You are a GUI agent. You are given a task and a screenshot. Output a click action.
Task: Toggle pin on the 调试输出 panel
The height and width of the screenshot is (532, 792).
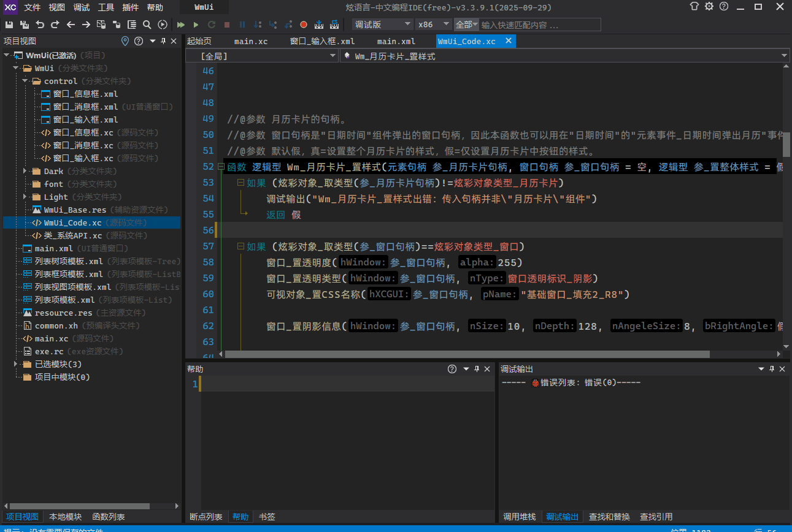tap(772, 369)
